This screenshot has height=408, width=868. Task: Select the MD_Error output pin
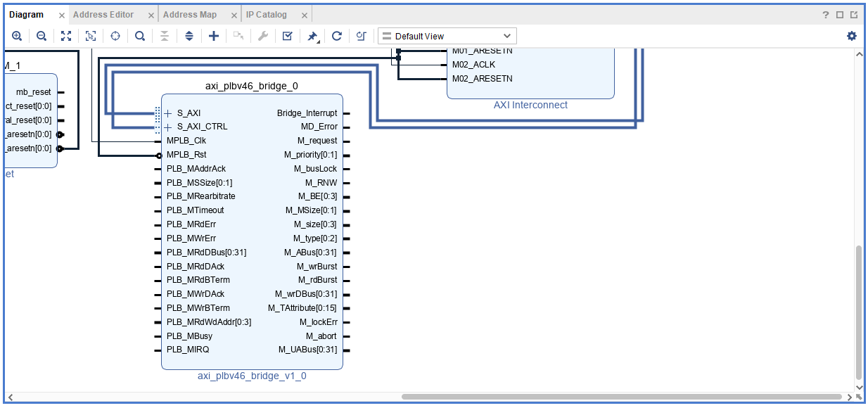point(319,127)
